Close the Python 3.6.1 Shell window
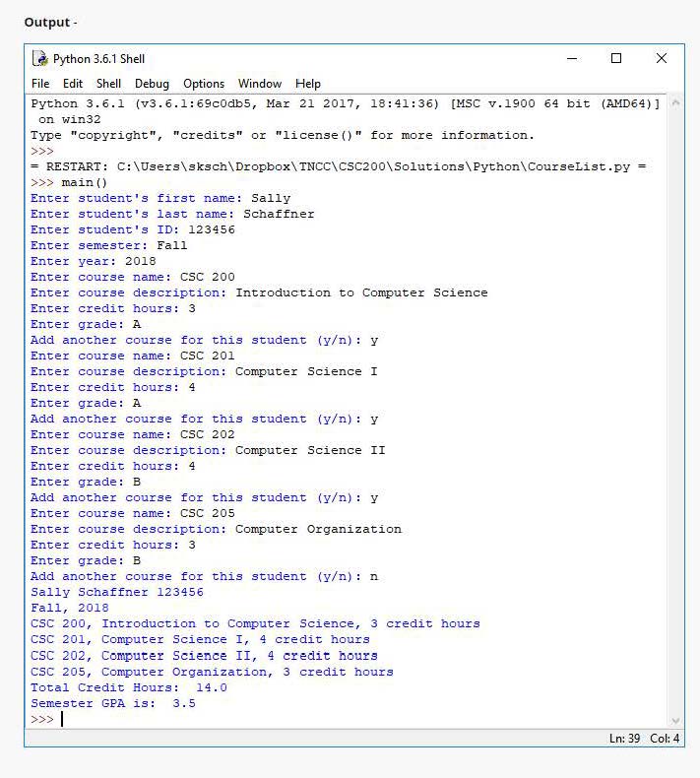 [x=662, y=59]
